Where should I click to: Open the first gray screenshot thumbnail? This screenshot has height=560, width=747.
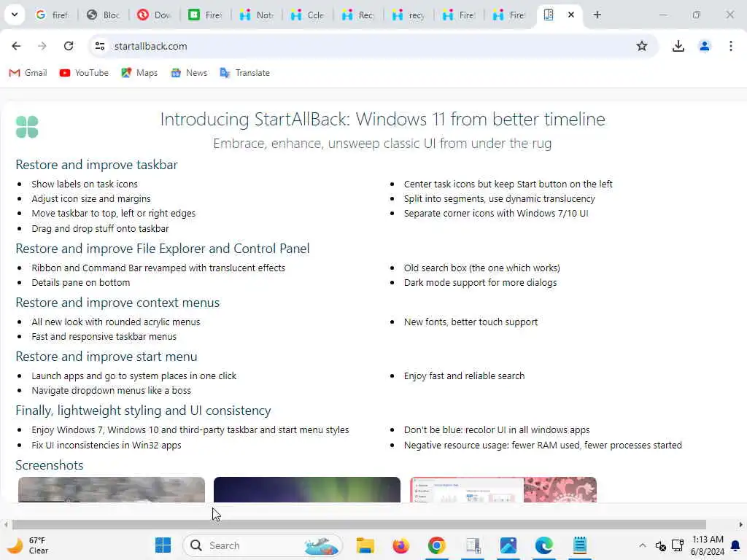pos(112,489)
